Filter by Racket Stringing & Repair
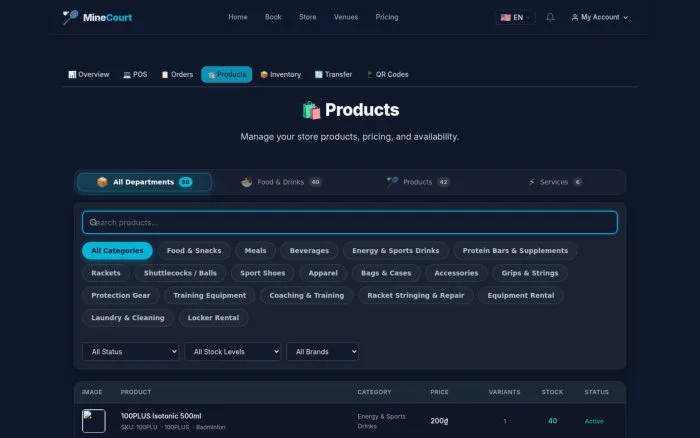The image size is (700, 438). [x=416, y=296]
